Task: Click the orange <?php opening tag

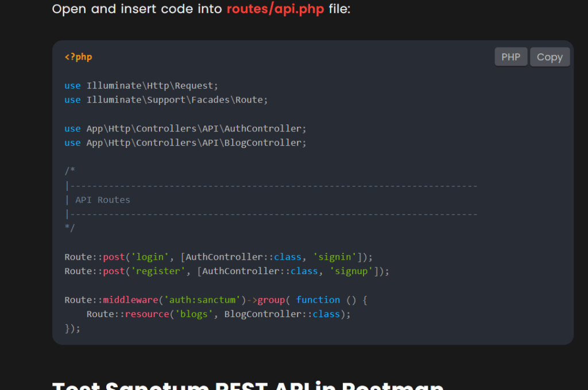Action: tap(78, 57)
